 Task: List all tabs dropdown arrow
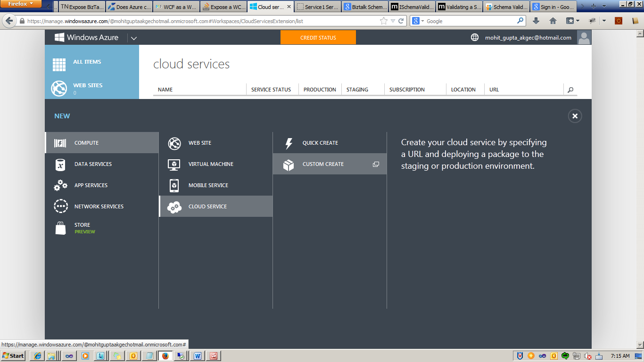click(605, 6)
